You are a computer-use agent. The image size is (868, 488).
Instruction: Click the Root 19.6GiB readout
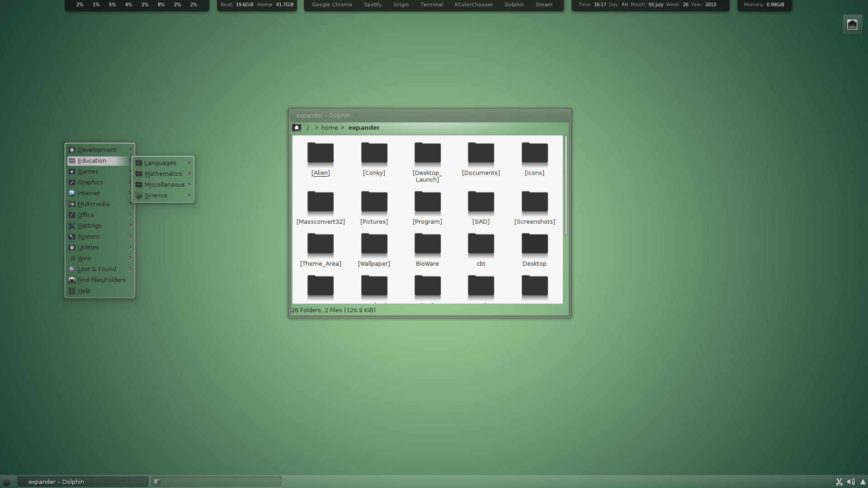(x=237, y=5)
